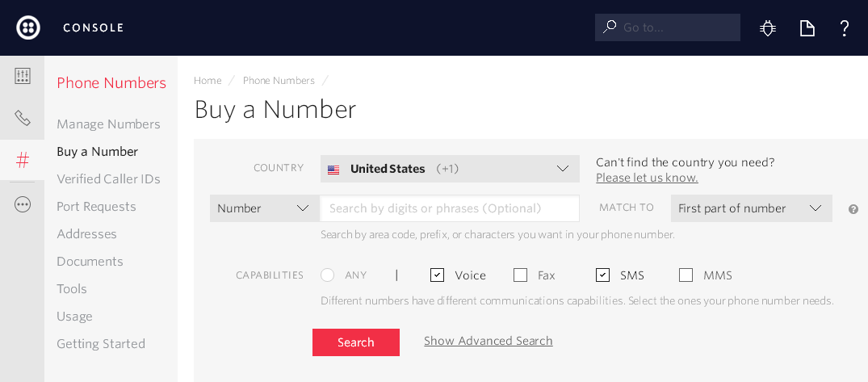Open the phone icon in left rail
The image size is (868, 382).
click(x=23, y=118)
